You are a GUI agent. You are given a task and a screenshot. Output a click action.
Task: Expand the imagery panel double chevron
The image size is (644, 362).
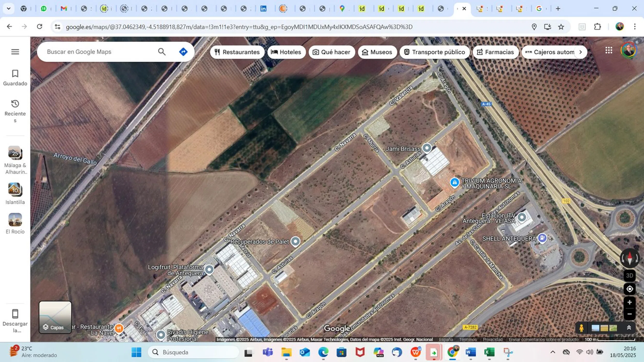pyautogui.click(x=629, y=328)
